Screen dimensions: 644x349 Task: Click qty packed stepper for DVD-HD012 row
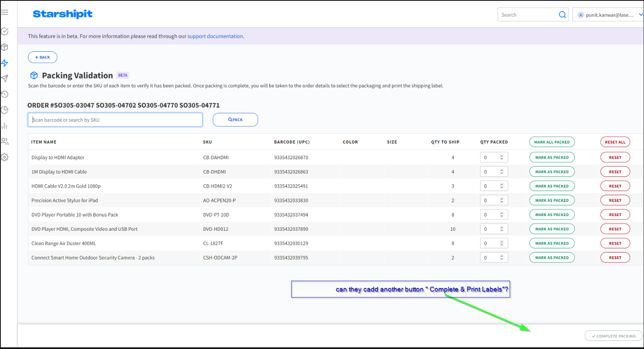click(x=502, y=229)
